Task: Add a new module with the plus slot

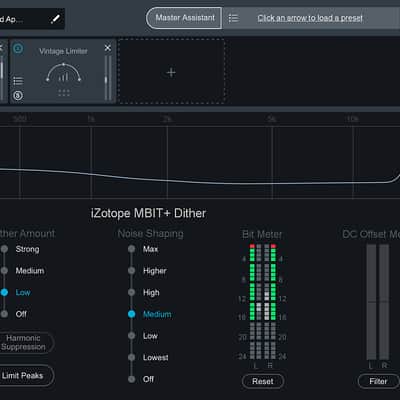Action: pos(171,72)
